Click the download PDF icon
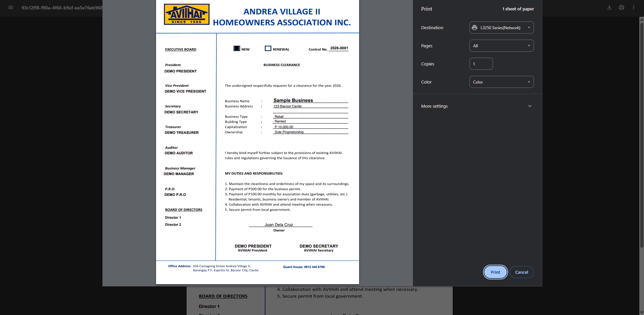The height and width of the screenshot is (315, 644). [609, 7]
